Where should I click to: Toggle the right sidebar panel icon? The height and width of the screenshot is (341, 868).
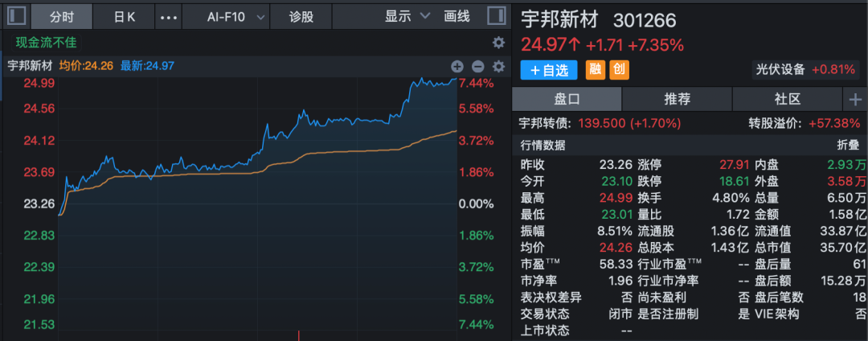(x=496, y=15)
